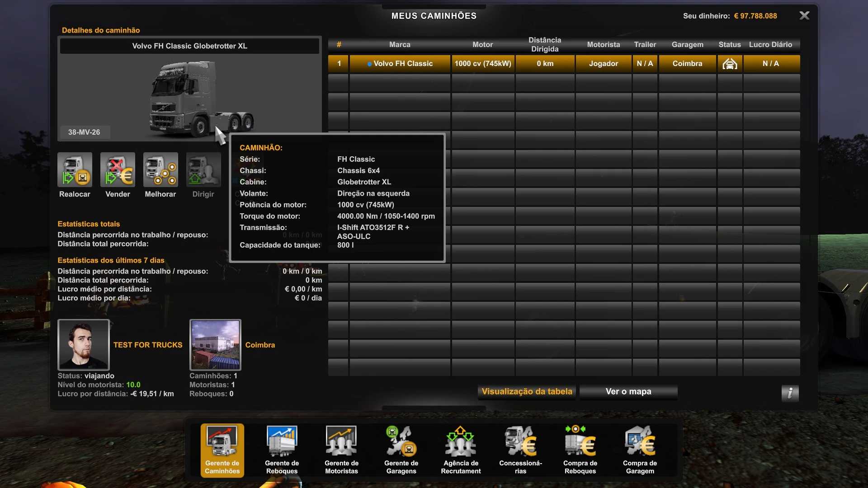
Task: Click the driver portrait thumbnail
Action: pyautogui.click(x=84, y=345)
